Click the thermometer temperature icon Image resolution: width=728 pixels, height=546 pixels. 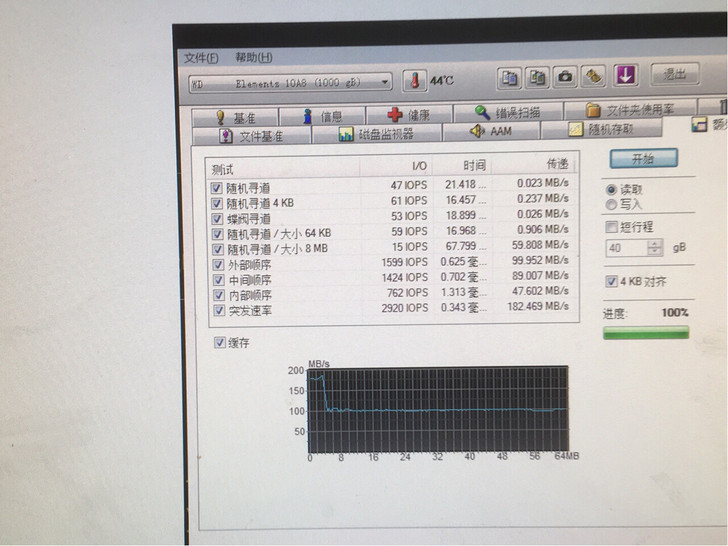(x=415, y=81)
